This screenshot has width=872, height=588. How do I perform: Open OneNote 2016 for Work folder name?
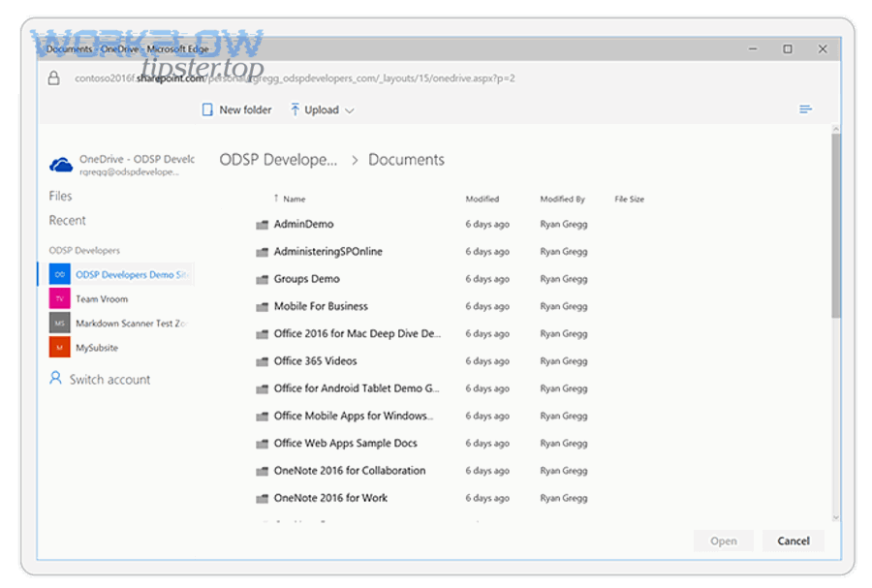(x=330, y=498)
